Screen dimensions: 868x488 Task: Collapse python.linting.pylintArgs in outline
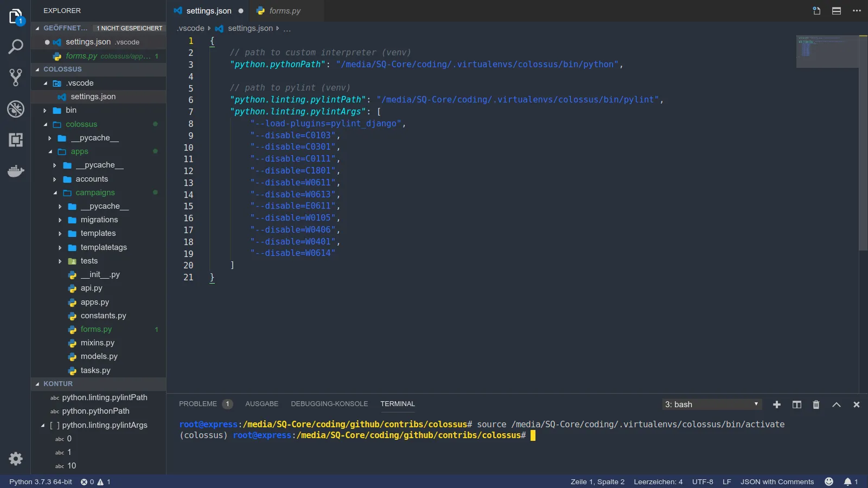pos(43,426)
